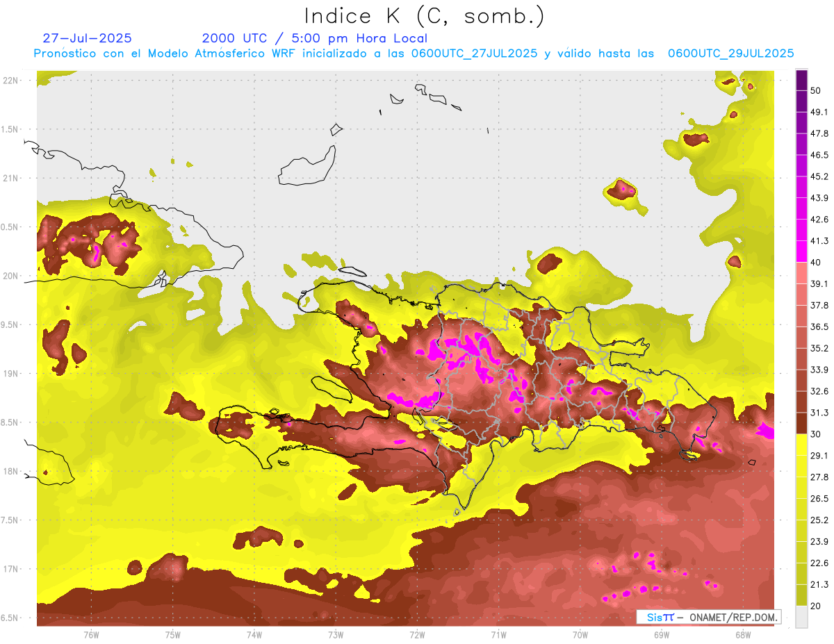Click the title 'Indice K (C, somb.)'
Viewport: 834px width, 644px height.
click(424, 17)
